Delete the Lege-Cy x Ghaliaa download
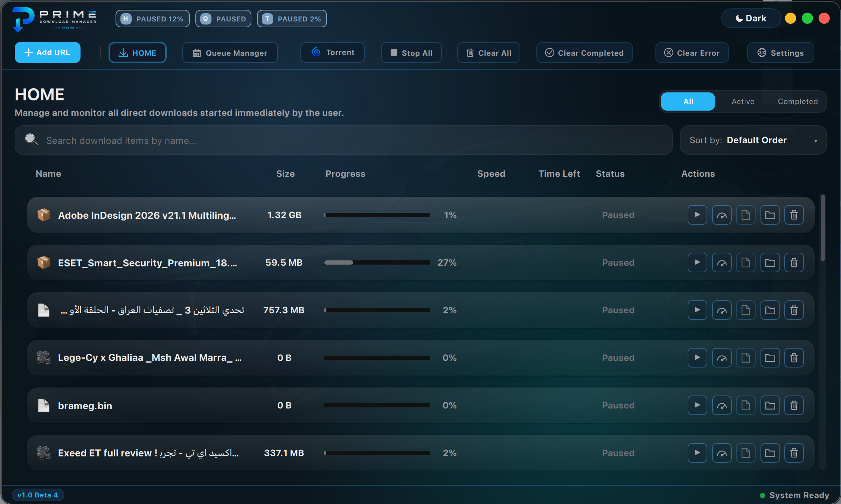 (794, 358)
